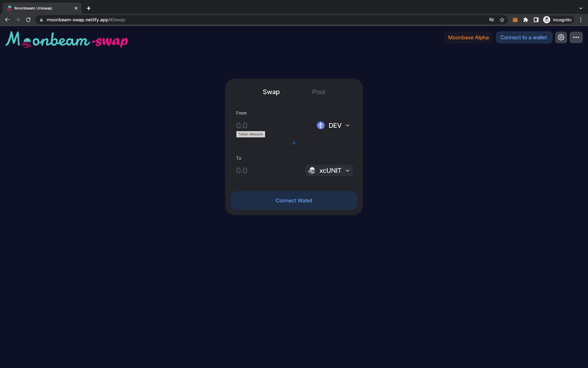Screen dimensions: 588x368
Task: Switch to the Pool tab
Action: coord(319,92)
